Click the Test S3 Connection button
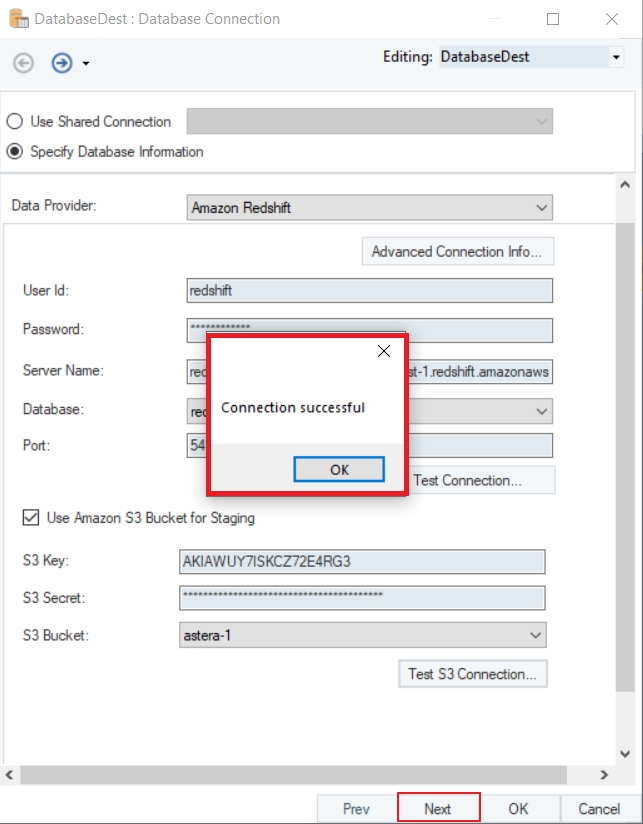 (x=472, y=674)
